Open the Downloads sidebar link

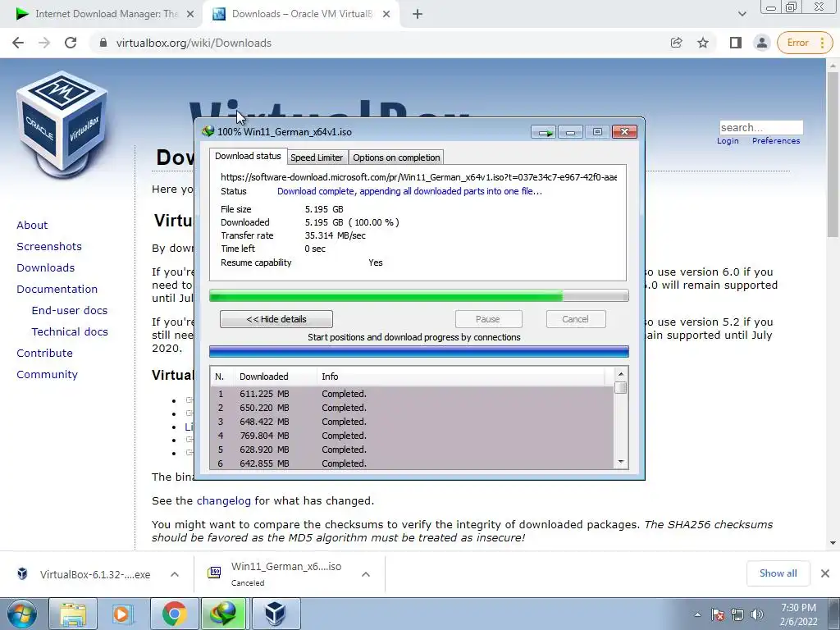point(46,268)
